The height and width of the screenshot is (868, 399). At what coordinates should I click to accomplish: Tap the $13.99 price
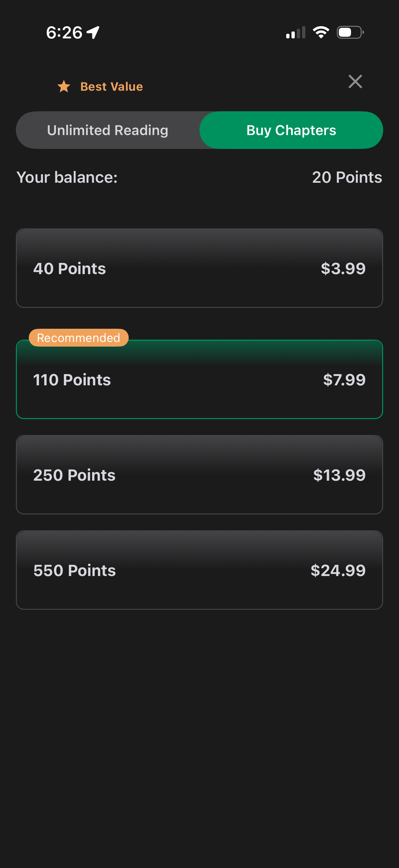coord(339,475)
